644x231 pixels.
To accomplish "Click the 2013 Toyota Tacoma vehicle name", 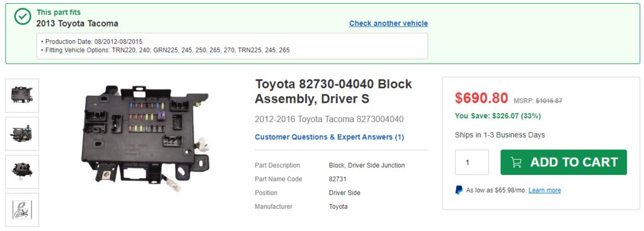I will click(78, 24).
